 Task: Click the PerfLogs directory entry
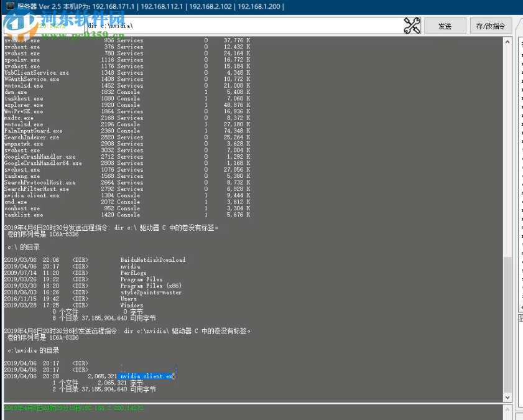click(134, 273)
